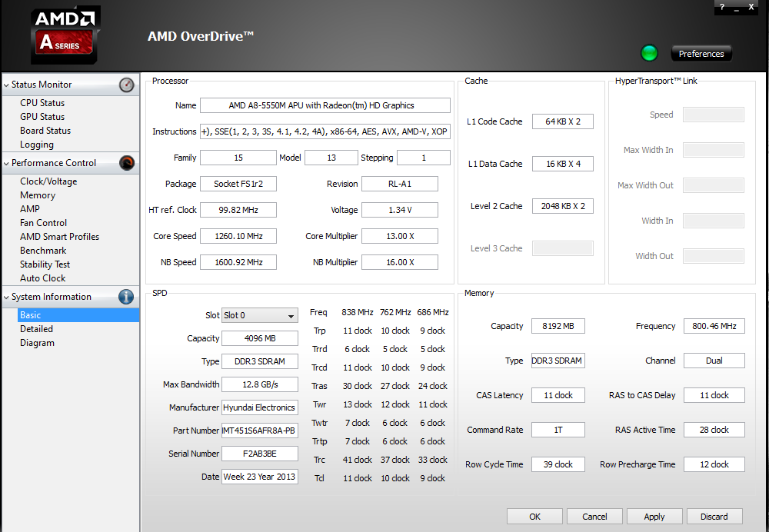Click the Part Number value field

pyautogui.click(x=260, y=431)
